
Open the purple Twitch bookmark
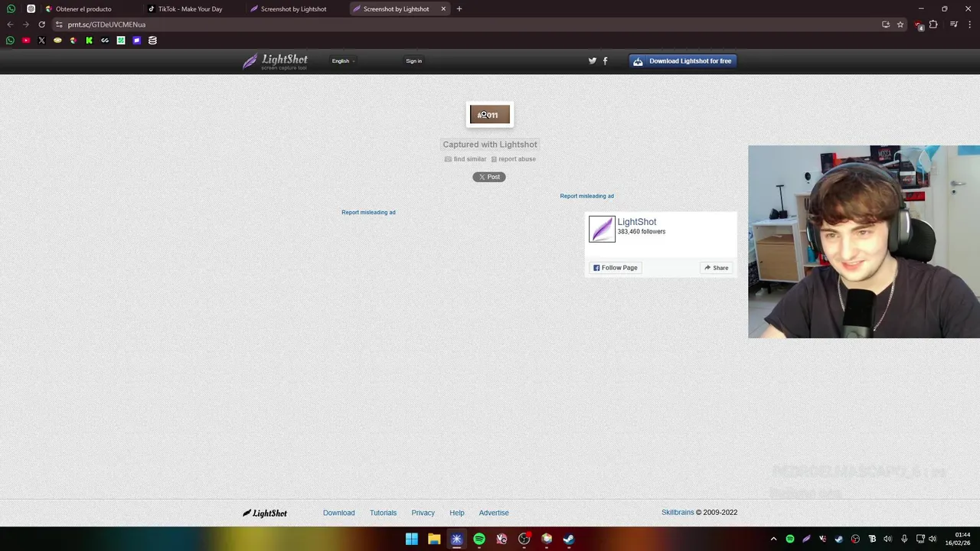coord(136,41)
